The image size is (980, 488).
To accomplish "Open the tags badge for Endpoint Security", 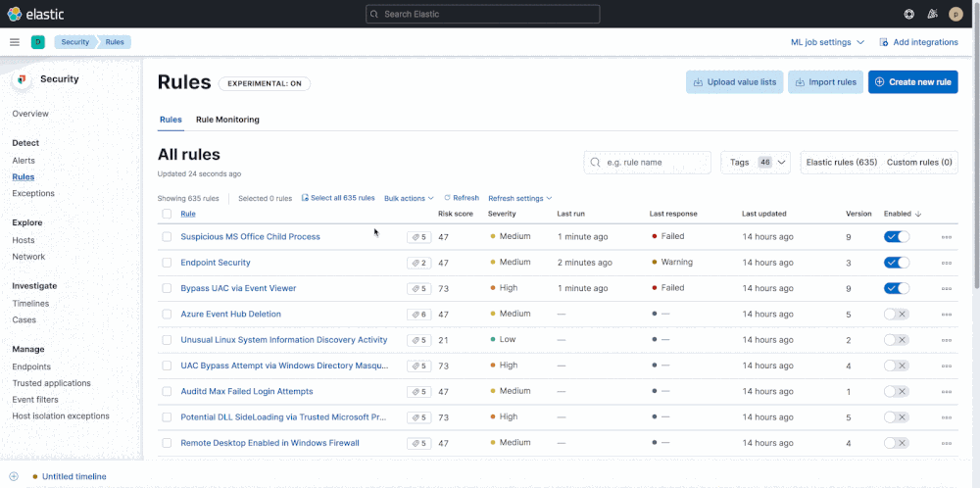I will (418, 263).
